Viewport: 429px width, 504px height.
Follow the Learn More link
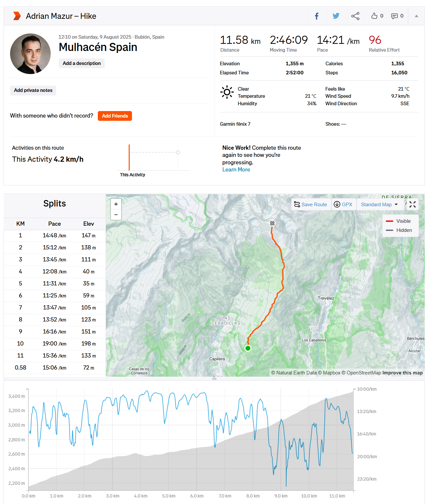tap(236, 170)
